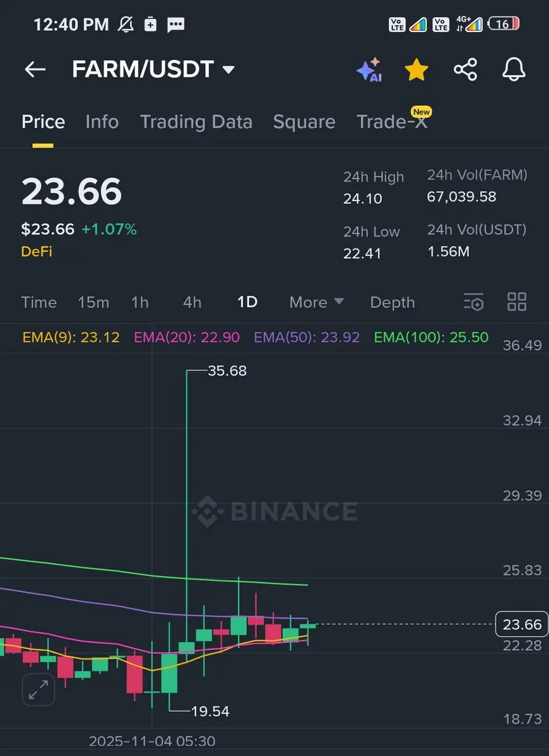Click the 19.54 low price marker
This screenshot has width=549, height=756.
pyautogui.click(x=210, y=711)
